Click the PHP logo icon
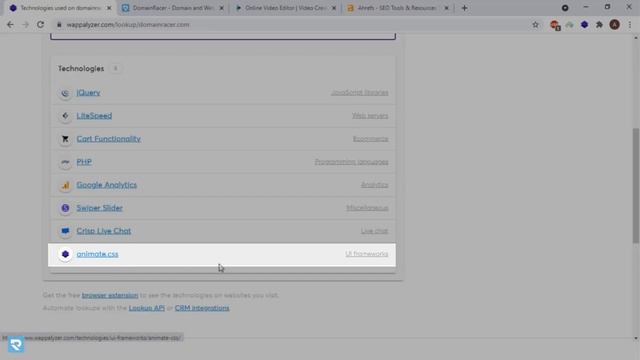This screenshot has width=640, height=360. (x=65, y=162)
